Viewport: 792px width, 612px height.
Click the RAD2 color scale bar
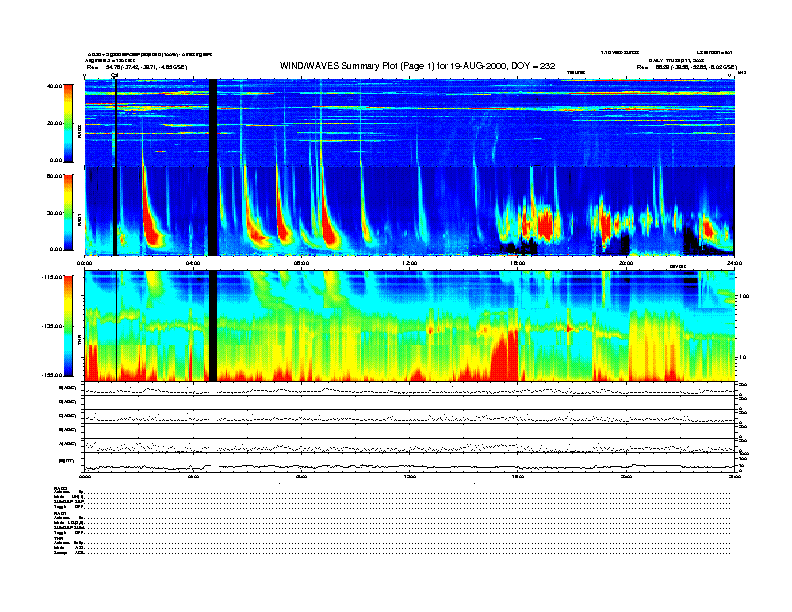(x=68, y=123)
